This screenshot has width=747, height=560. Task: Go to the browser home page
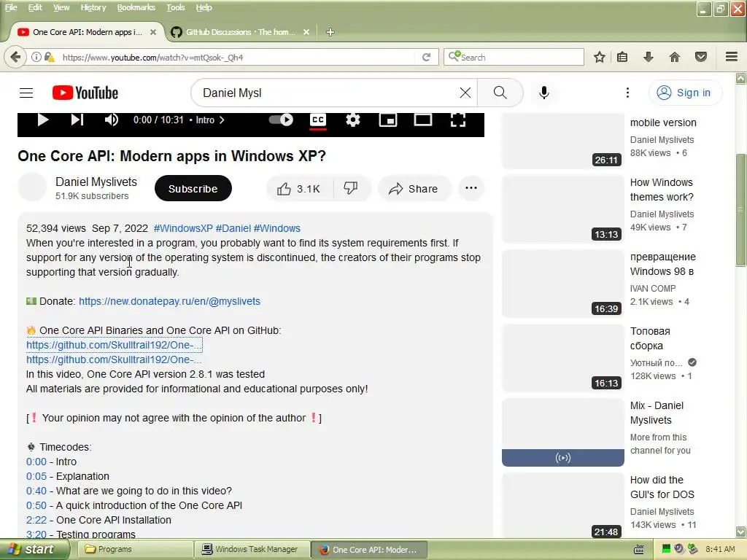675,57
